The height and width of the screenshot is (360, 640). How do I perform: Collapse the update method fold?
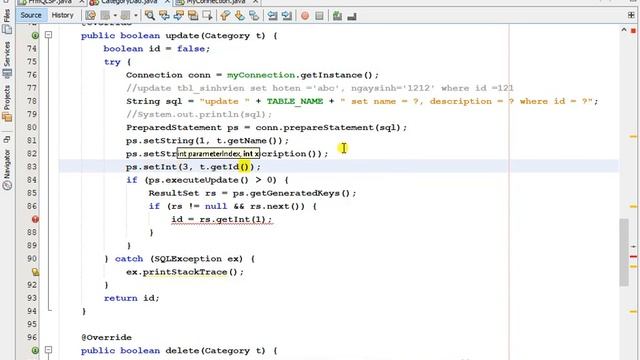click(x=49, y=35)
